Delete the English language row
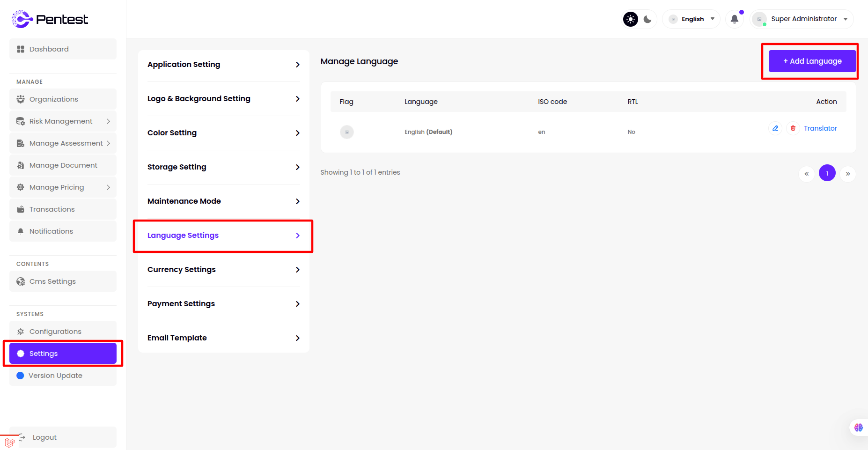Viewport: 868px width, 450px height. coord(793,128)
